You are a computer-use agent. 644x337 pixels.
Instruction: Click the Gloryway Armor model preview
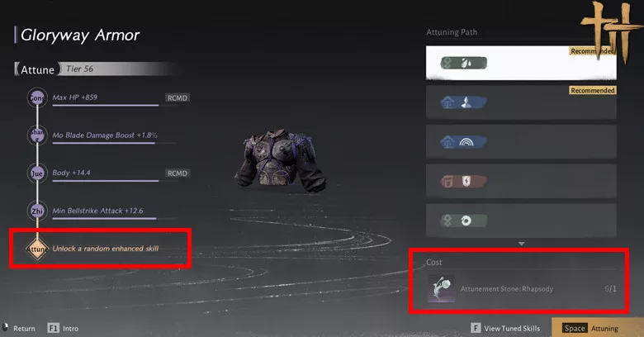[x=280, y=161]
